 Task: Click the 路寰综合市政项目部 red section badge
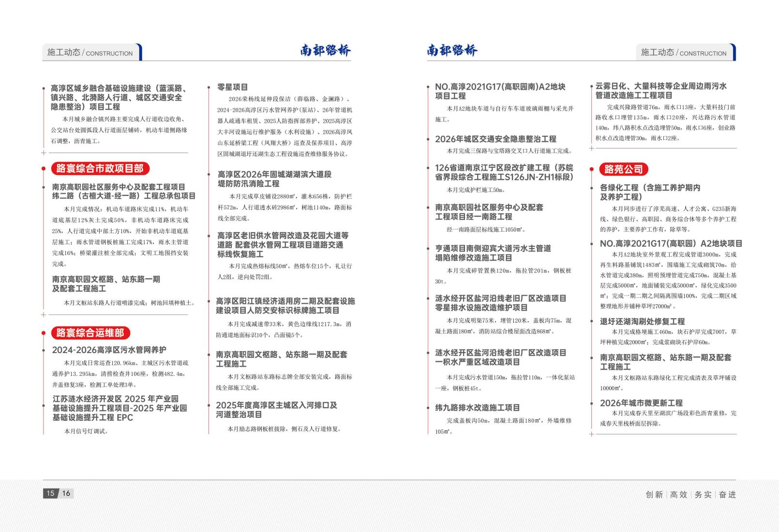pyautogui.click(x=101, y=168)
